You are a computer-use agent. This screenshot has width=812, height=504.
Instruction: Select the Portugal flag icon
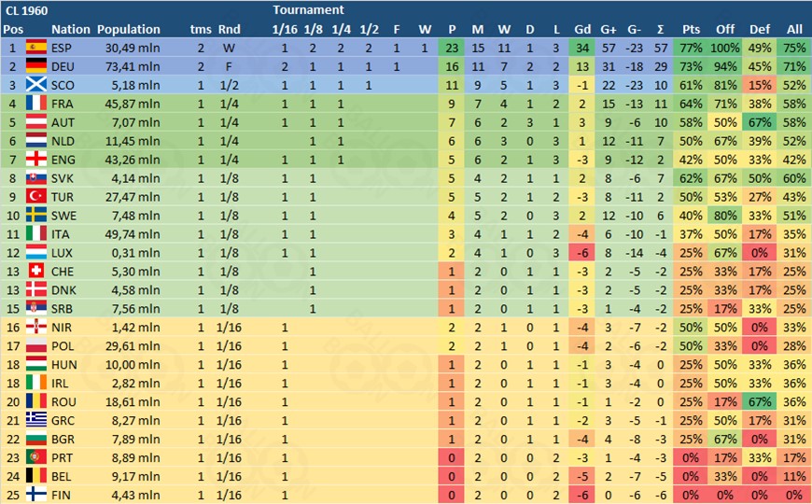tap(36, 458)
